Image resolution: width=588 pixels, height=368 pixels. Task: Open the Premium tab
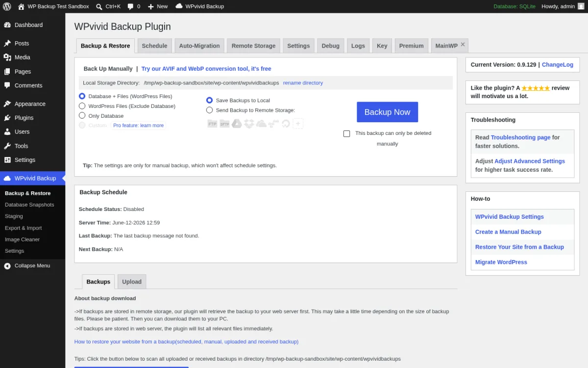point(412,46)
